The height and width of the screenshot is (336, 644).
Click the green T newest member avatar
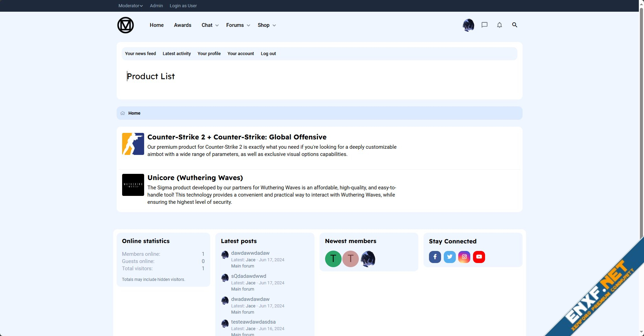coord(333,259)
